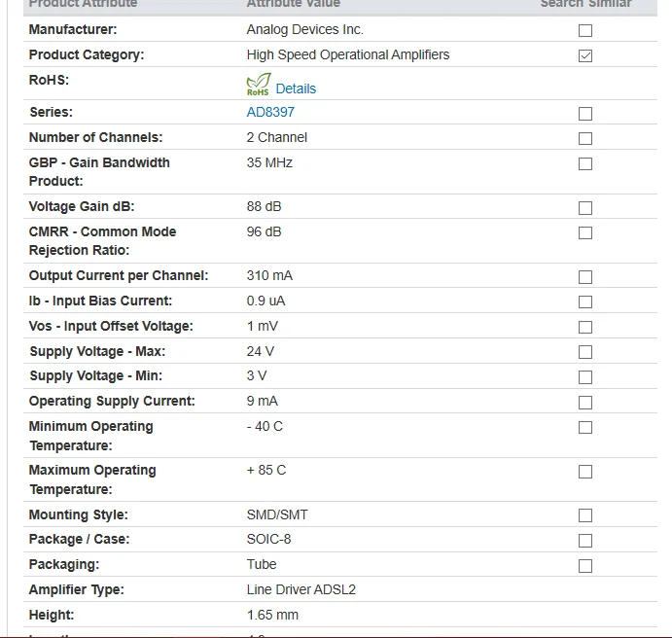Select the 0.9 uA value
672x638 pixels.
(265, 301)
